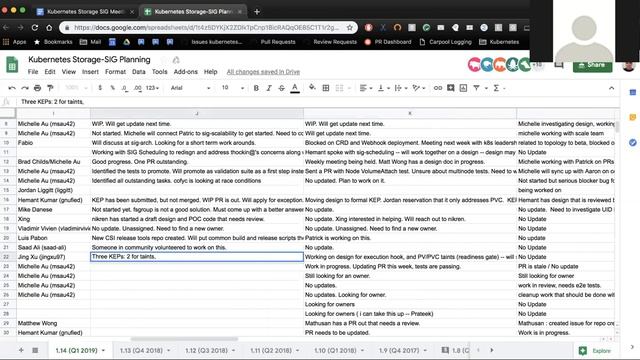Switch to 1.12 (Q3 2018) sheet tab
The image size is (640, 360).
click(x=207, y=351)
